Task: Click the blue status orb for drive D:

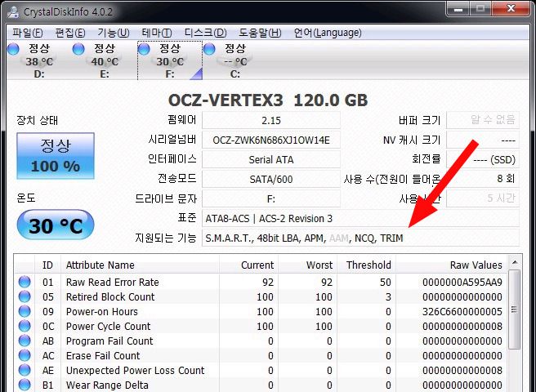Action: 13,49
